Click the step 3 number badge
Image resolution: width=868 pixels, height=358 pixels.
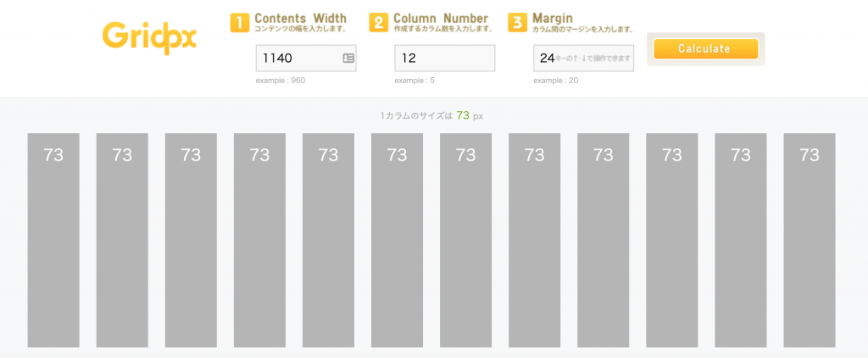pyautogui.click(x=517, y=23)
